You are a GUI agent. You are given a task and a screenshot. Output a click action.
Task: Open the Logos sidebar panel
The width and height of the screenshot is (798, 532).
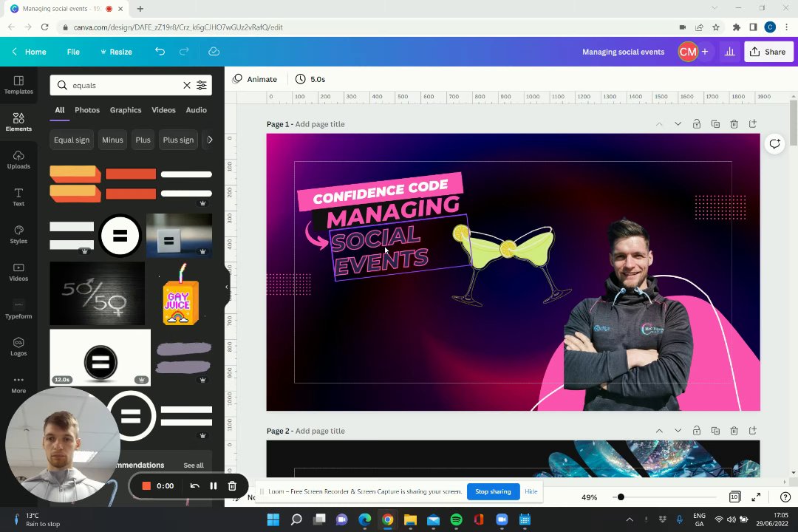(18, 347)
